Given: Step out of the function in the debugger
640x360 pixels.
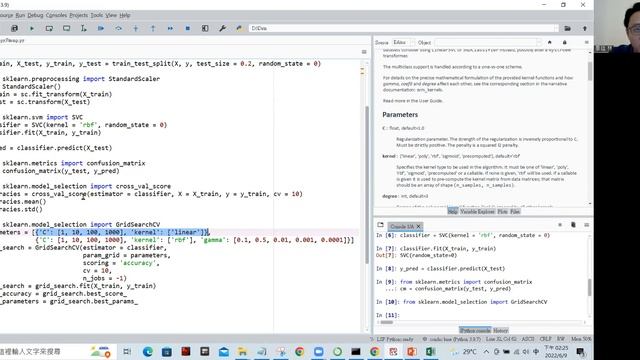Looking at the screenshot, I should tap(153, 28).
